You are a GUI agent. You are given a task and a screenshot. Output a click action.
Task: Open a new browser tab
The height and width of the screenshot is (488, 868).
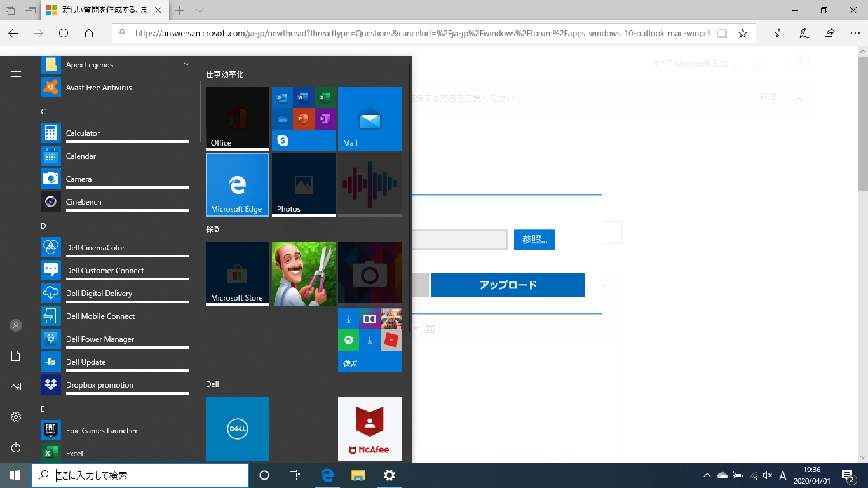tap(180, 10)
